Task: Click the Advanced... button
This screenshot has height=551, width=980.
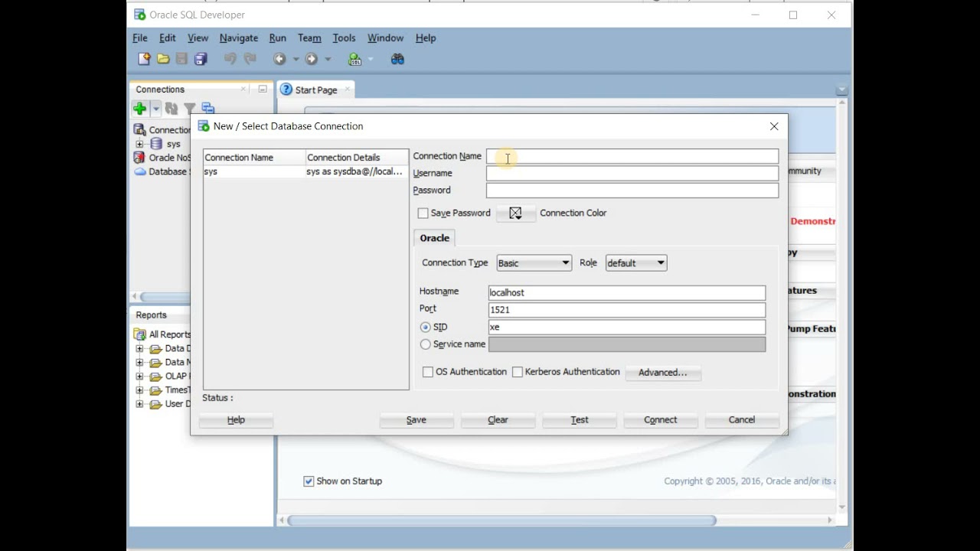Action: 663,373
